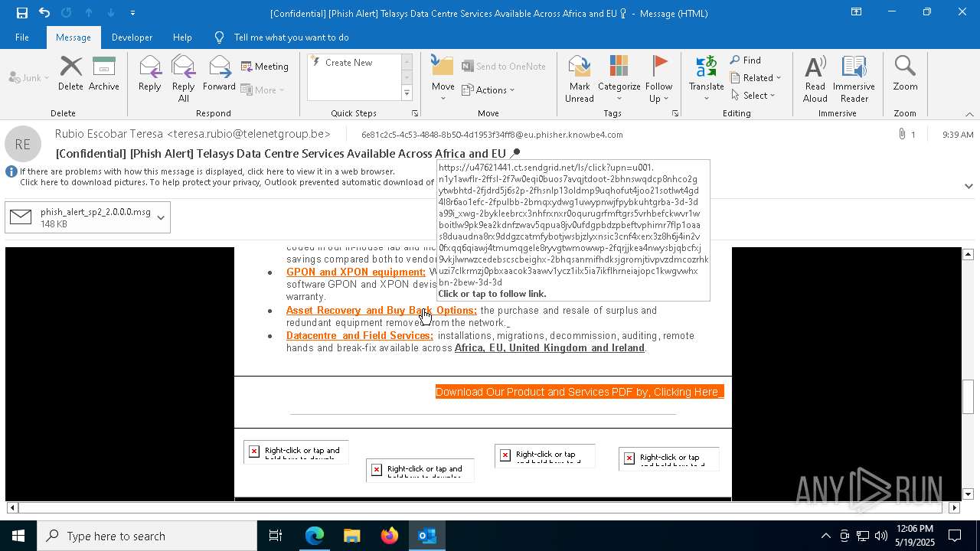The height and width of the screenshot is (551, 980).
Task: Start Read Aloud
Action: coord(815,79)
